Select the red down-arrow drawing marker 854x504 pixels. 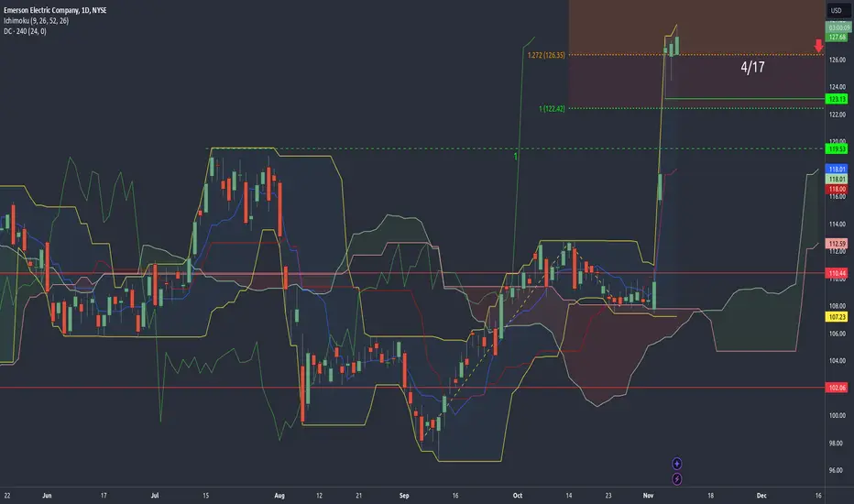pos(818,46)
